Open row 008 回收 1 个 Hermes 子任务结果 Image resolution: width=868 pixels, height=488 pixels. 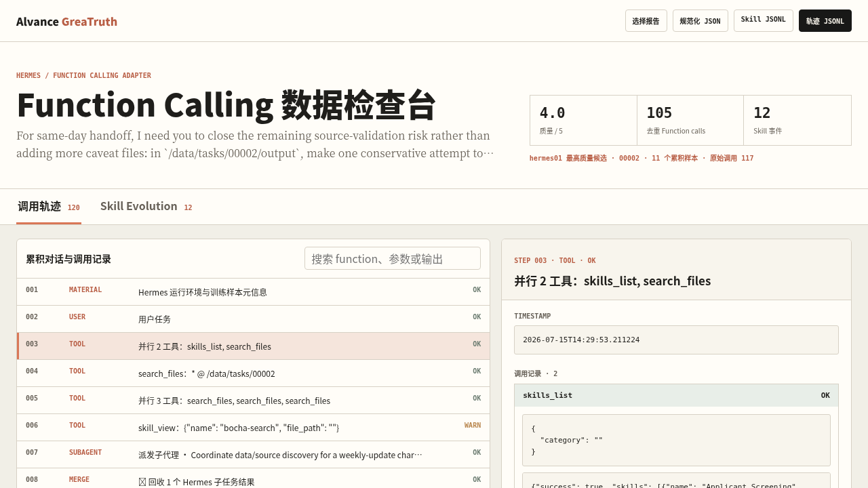click(253, 479)
